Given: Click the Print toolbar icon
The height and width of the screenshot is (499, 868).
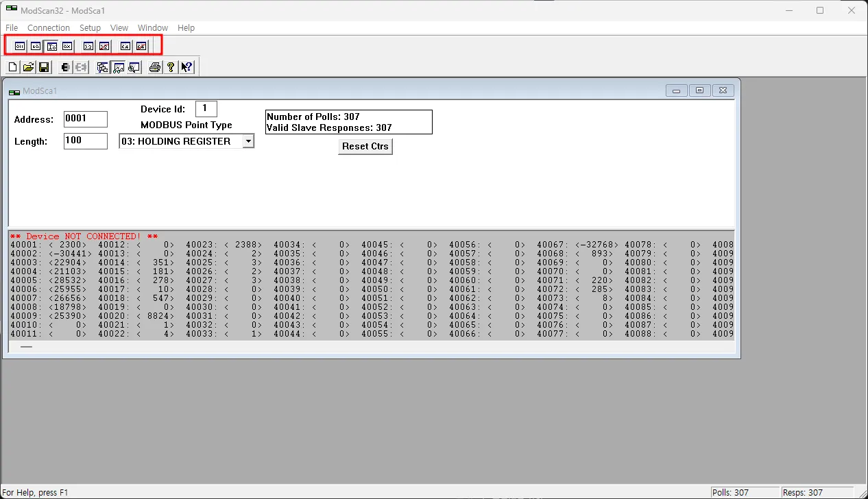Looking at the screenshot, I should [155, 67].
